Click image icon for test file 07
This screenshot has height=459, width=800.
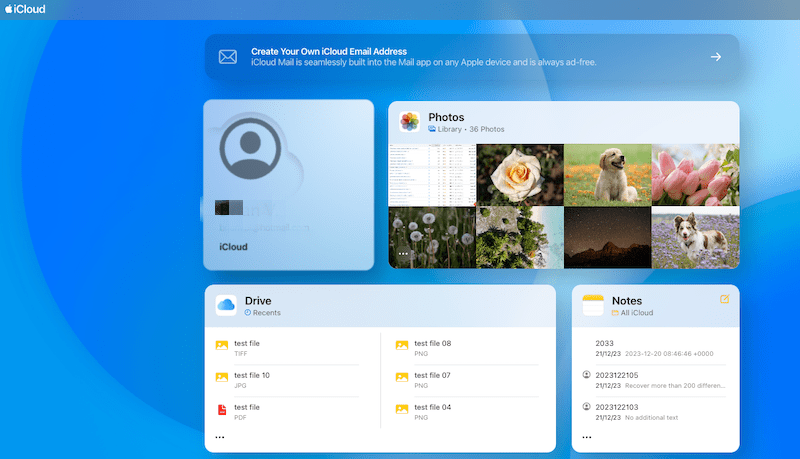click(402, 377)
